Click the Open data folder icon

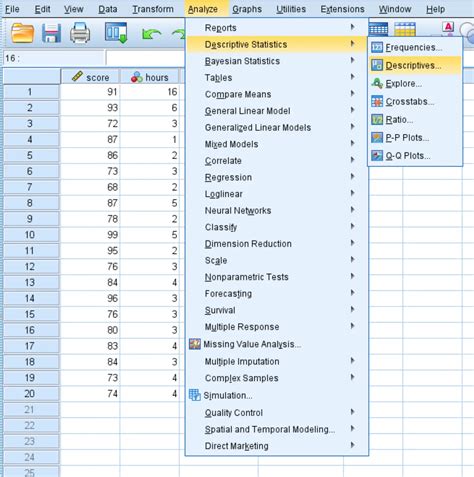(x=22, y=33)
